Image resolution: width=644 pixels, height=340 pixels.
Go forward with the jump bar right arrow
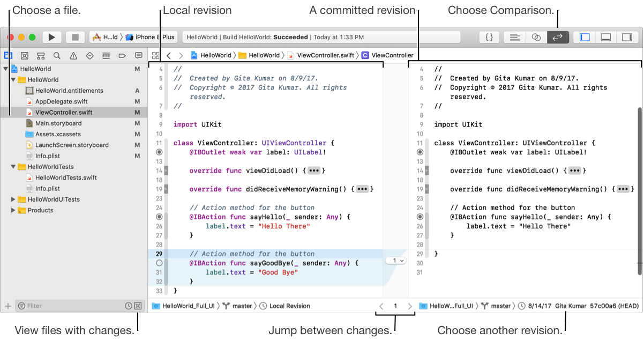coord(181,55)
